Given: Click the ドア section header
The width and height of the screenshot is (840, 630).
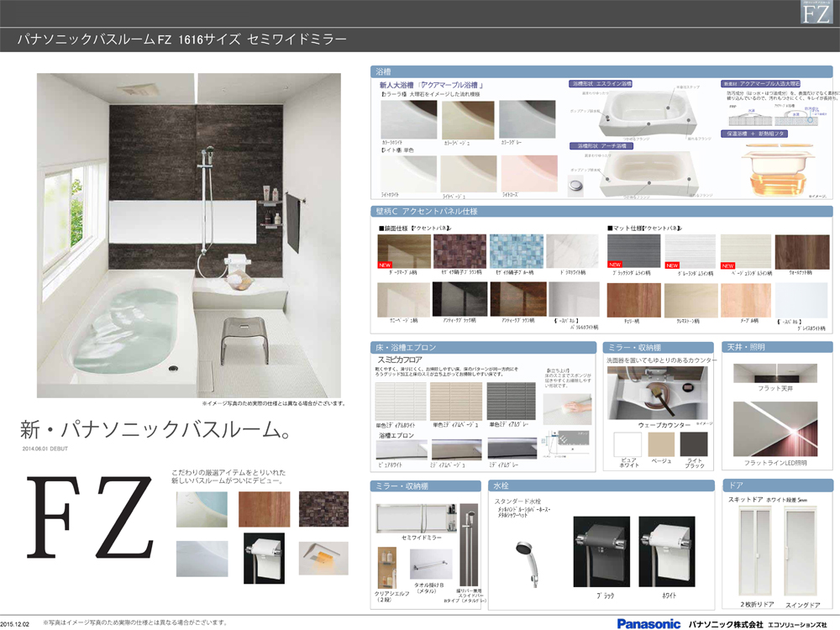Looking at the screenshot, I should pos(778,486).
